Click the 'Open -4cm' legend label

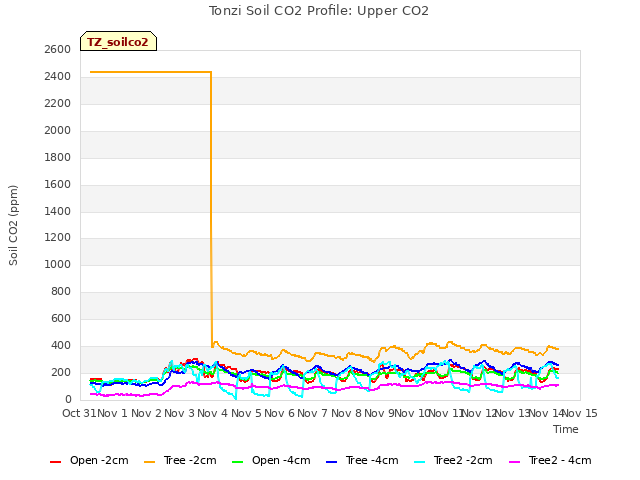[281, 460]
